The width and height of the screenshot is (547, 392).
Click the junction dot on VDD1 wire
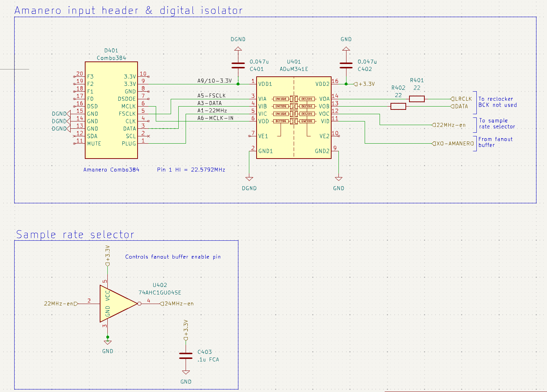(238, 84)
